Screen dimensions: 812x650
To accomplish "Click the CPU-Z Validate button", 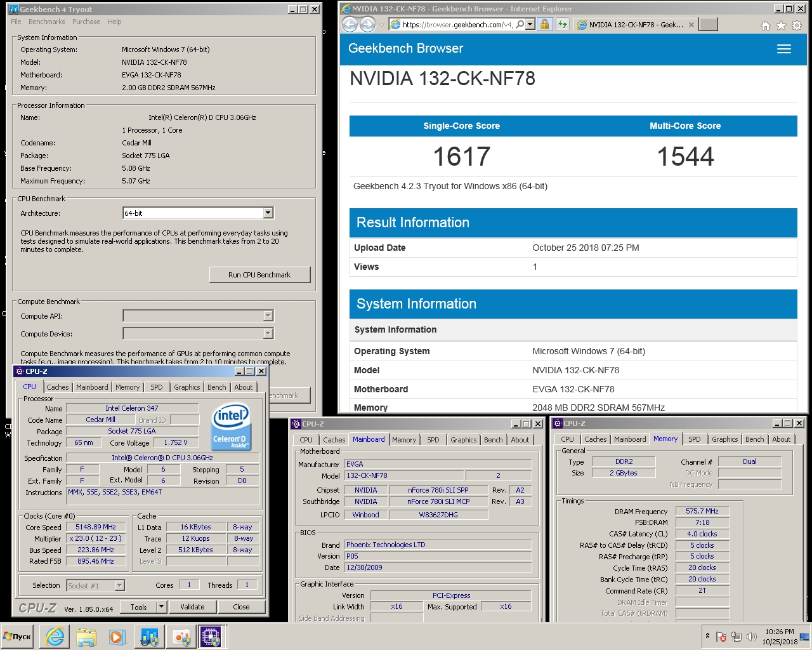I will pos(192,607).
